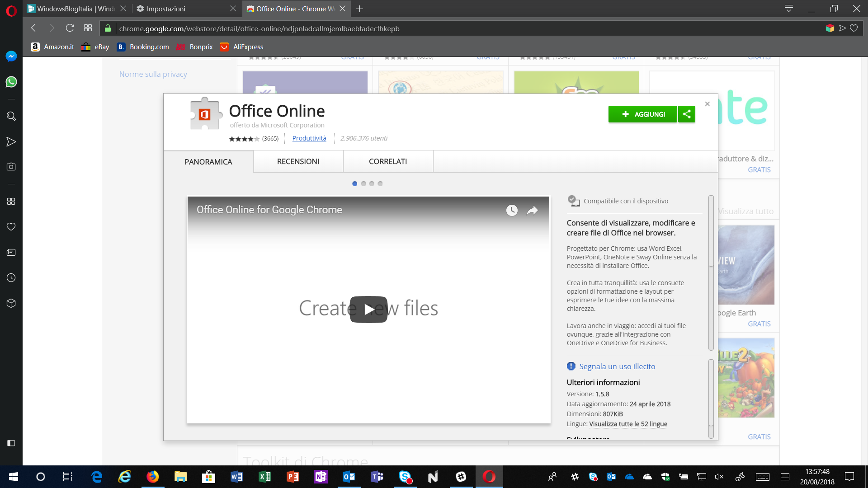The width and height of the screenshot is (868, 488).
Task: Open personal news in sidebar
Action: (11, 252)
